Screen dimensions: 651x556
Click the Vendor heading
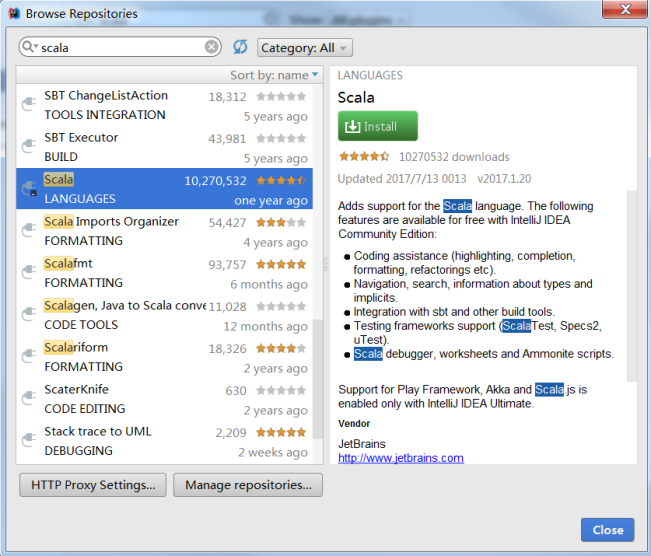tap(354, 424)
